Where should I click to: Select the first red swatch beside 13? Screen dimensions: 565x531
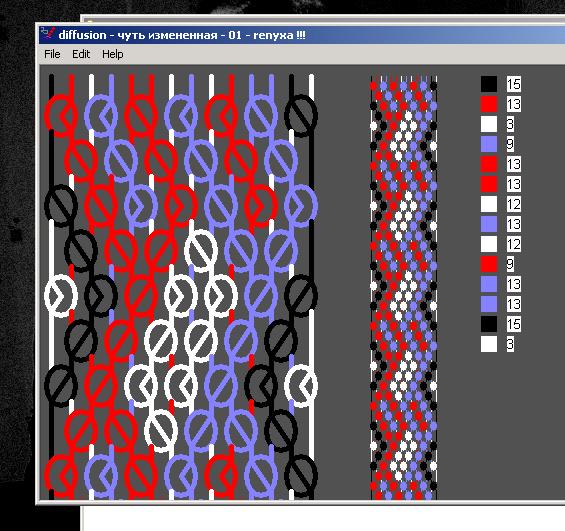click(x=489, y=104)
